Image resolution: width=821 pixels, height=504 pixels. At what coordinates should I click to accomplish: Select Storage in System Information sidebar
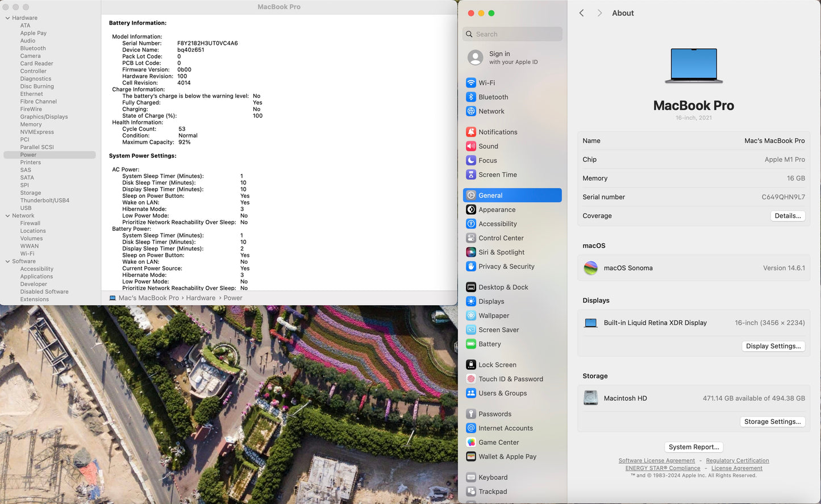(x=31, y=193)
